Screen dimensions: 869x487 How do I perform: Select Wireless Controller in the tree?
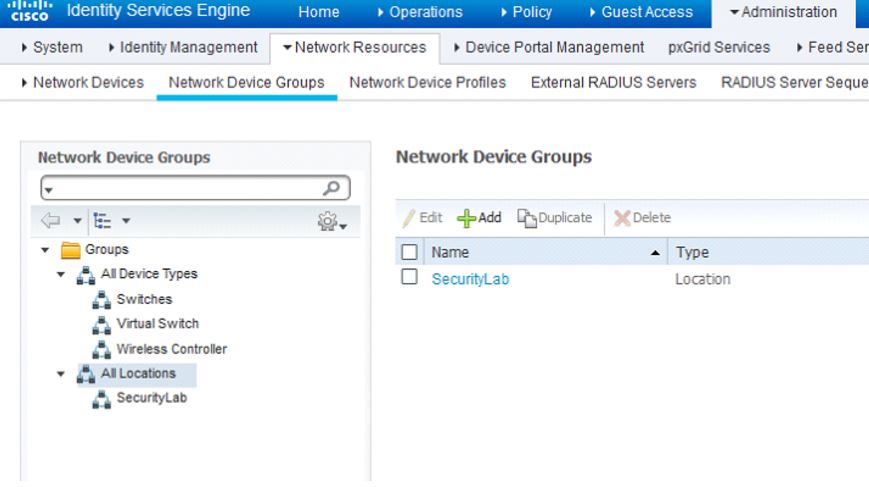tap(172, 349)
